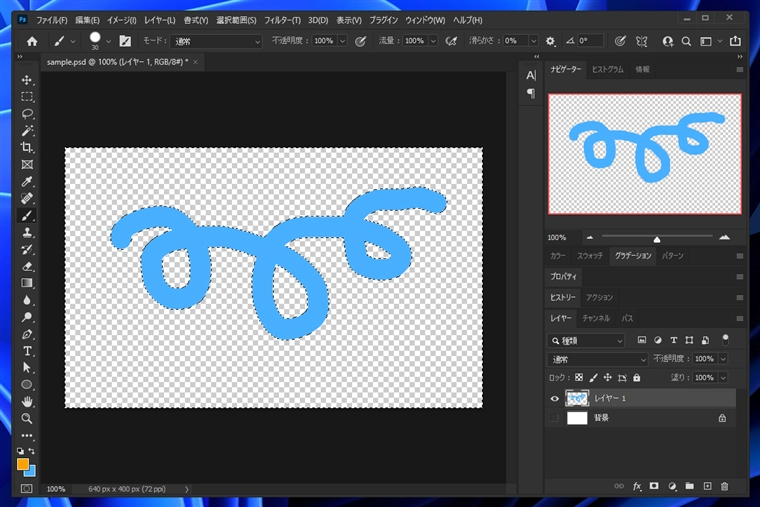
Task: Expand the 種類 layer filter dropdown
Action: tap(586, 341)
